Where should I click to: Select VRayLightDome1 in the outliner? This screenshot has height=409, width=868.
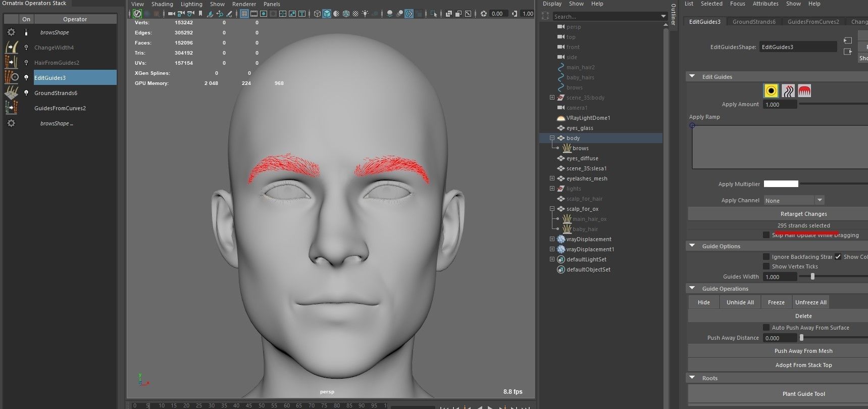tap(588, 118)
